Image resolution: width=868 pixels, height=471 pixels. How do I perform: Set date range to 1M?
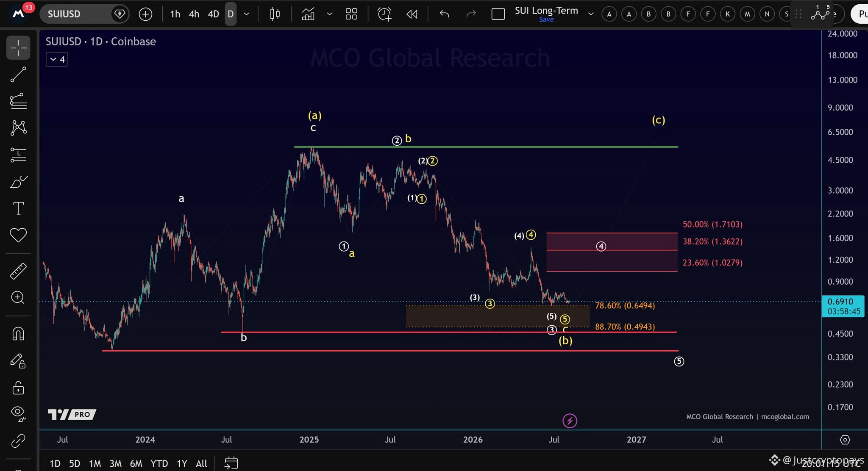[x=95, y=463]
